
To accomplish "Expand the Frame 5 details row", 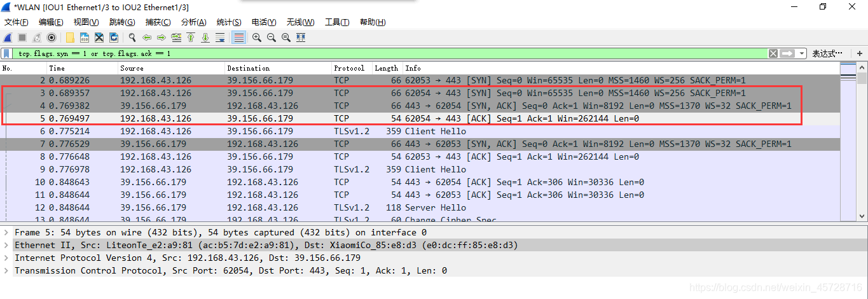I will pyautogui.click(x=6, y=233).
